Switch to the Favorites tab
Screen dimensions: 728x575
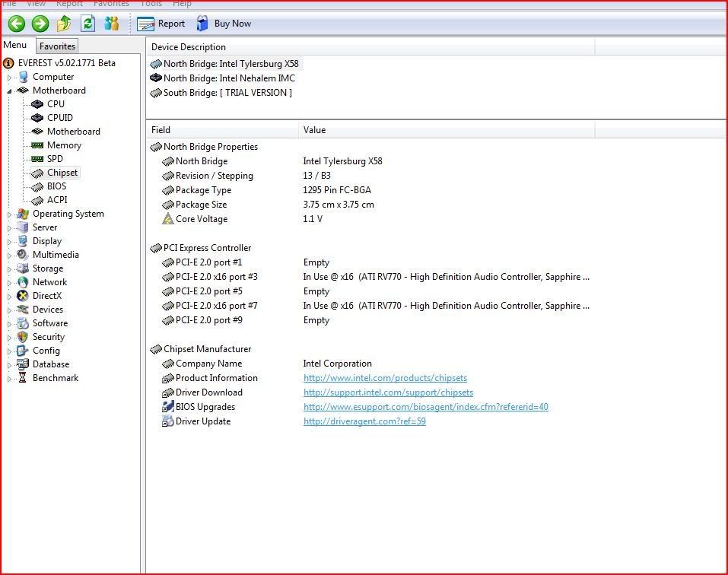coord(57,46)
